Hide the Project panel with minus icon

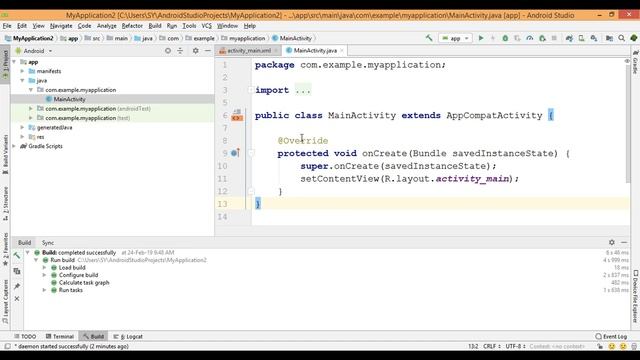tap(207, 51)
